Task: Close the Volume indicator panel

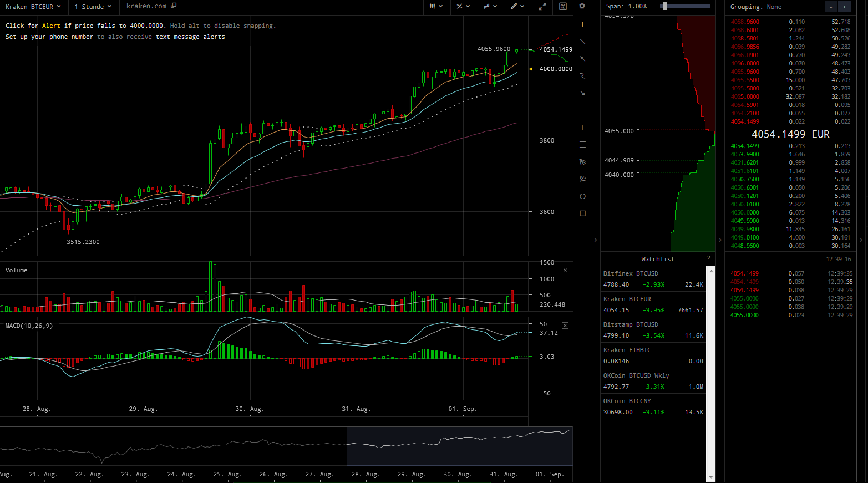Action: click(x=565, y=270)
